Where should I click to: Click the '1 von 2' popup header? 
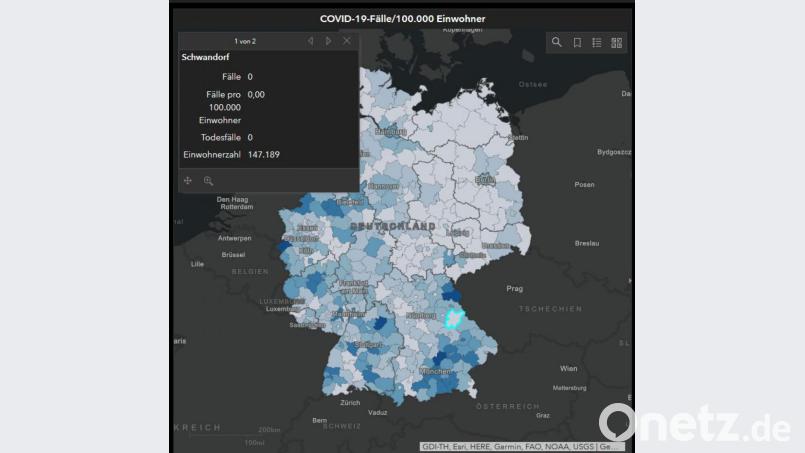coord(245,41)
